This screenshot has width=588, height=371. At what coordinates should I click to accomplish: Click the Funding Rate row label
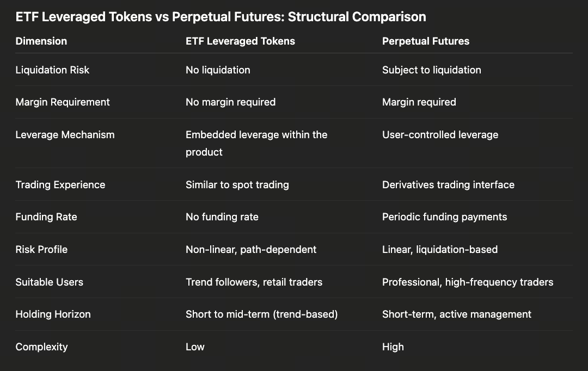point(46,217)
